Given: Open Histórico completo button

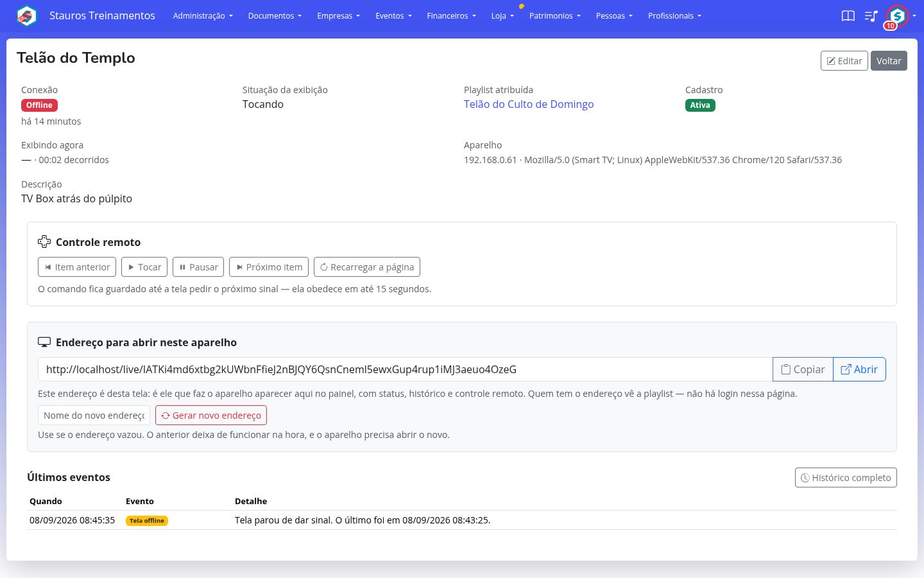Looking at the screenshot, I should pos(846,478).
